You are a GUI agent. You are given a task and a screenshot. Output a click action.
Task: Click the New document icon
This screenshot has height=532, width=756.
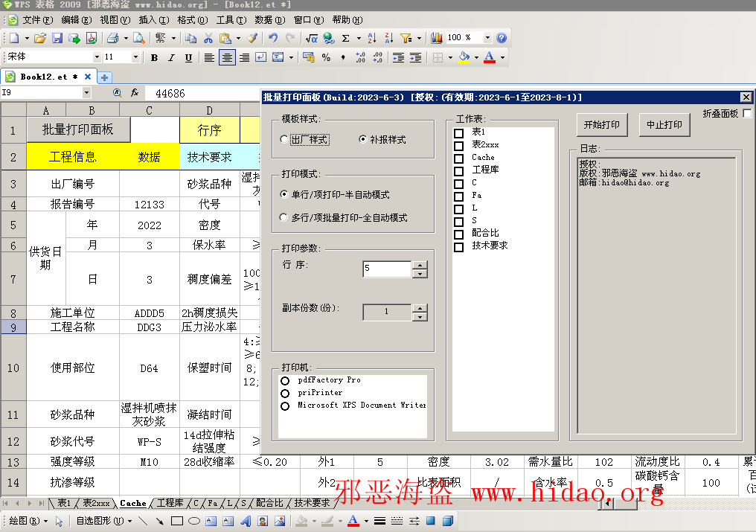click(x=14, y=38)
